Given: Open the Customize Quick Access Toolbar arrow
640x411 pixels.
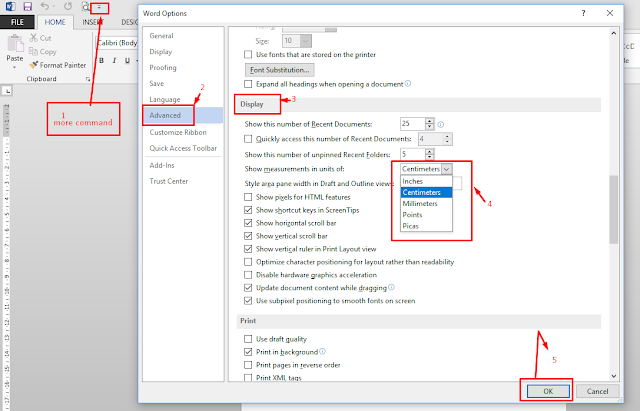Looking at the screenshot, I should coord(99,7).
